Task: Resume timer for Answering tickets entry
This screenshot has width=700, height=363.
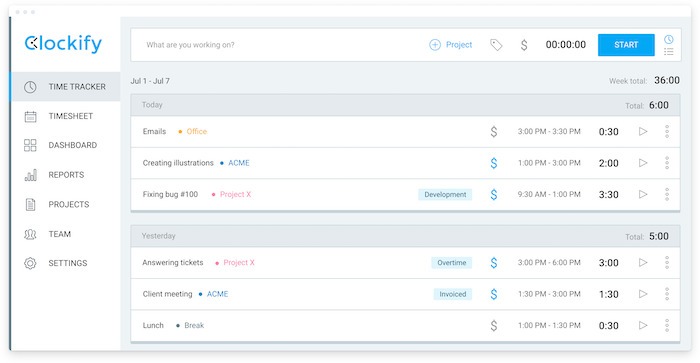Action: 643,263
